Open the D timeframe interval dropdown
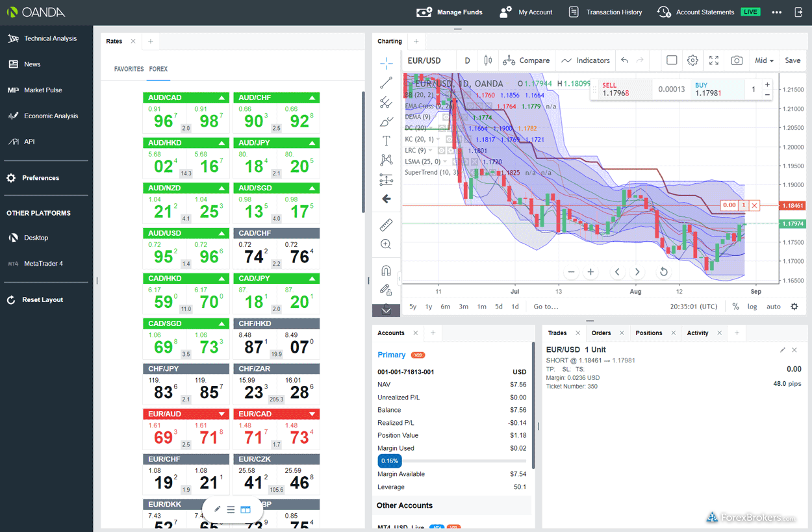 467,60
